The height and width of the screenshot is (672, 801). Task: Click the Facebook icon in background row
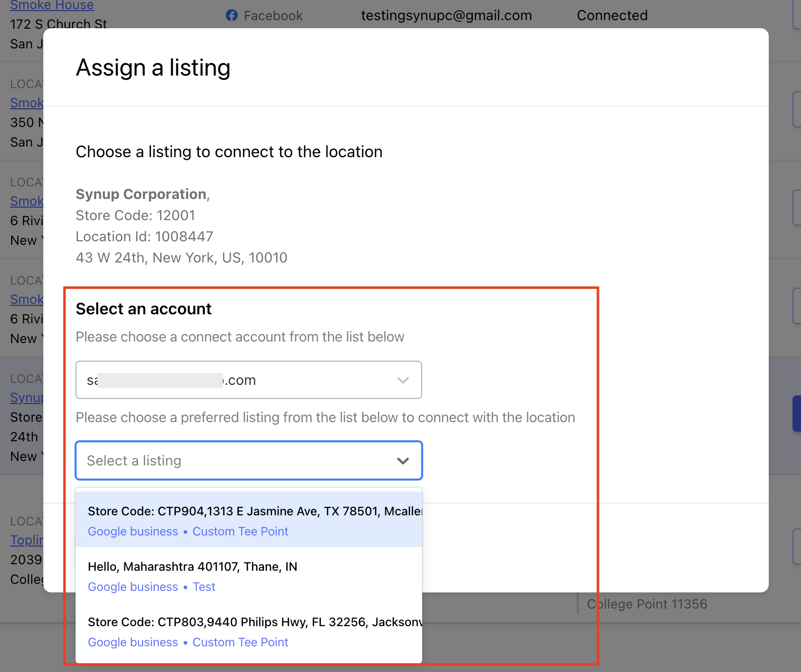[x=232, y=16]
